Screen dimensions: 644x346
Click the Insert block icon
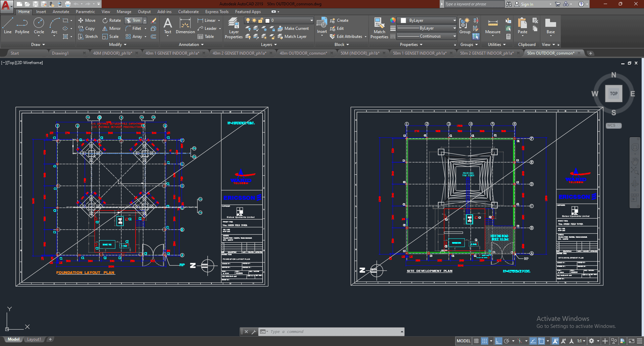(322, 25)
